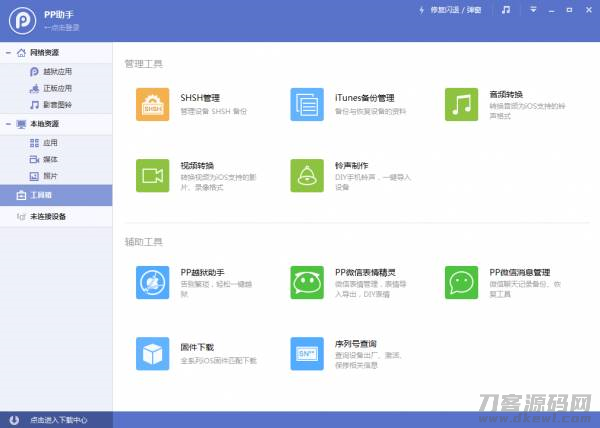Open the 视频转换 camera icon
This screenshot has width=600, height=428.
pos(153,176)
